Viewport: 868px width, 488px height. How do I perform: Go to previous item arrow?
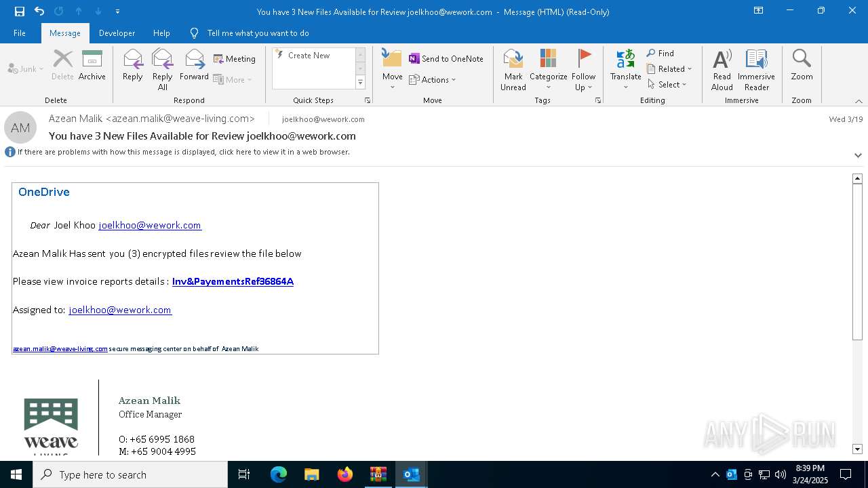[x=79, y=12]
